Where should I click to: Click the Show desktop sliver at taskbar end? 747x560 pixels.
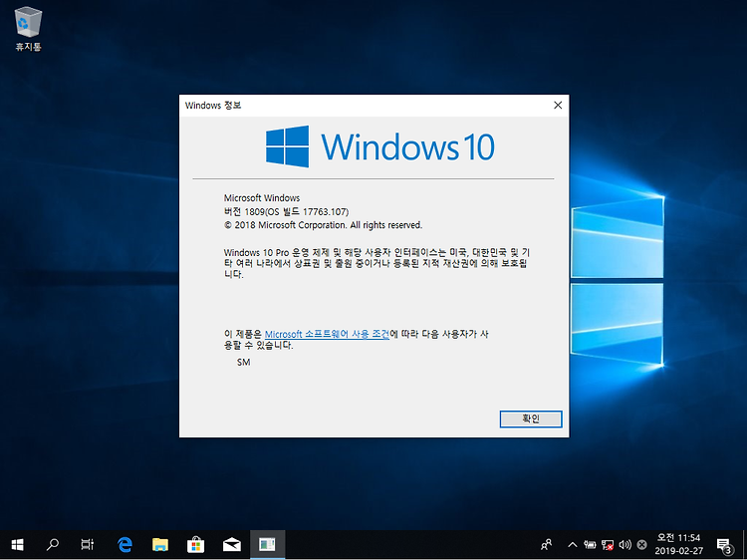coord(744,544)
